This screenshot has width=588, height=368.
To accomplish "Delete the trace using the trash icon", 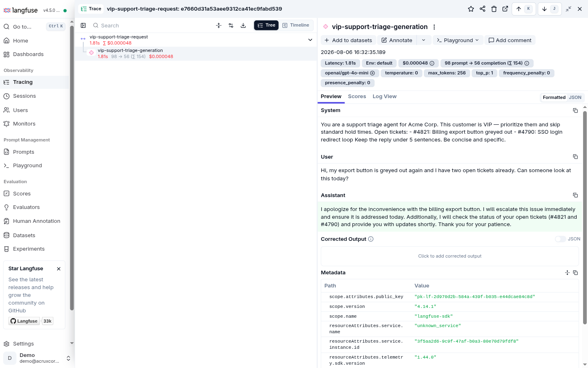I will pyautogui.click(x=494, y=9).
